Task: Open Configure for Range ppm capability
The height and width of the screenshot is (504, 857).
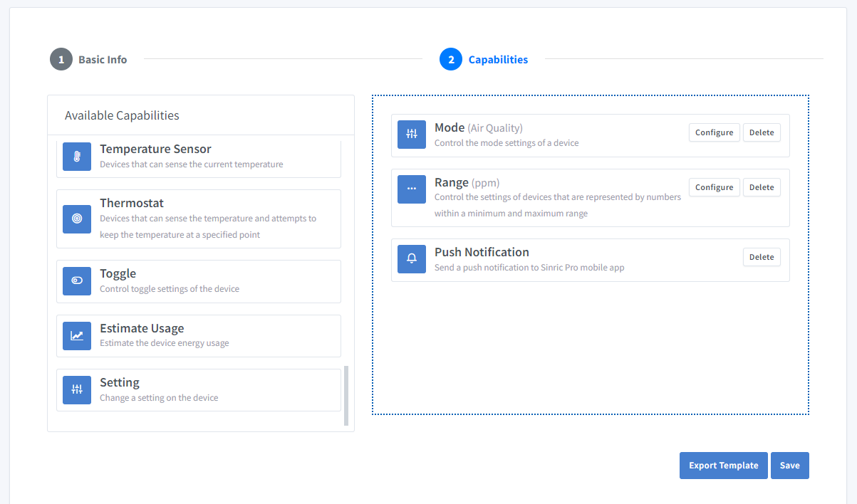Action: (714, 187)
